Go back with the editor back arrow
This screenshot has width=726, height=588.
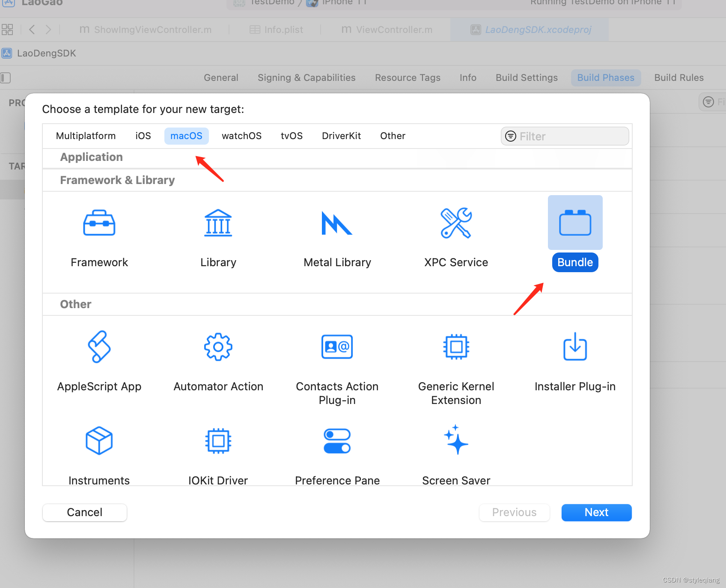click(32, 30)
